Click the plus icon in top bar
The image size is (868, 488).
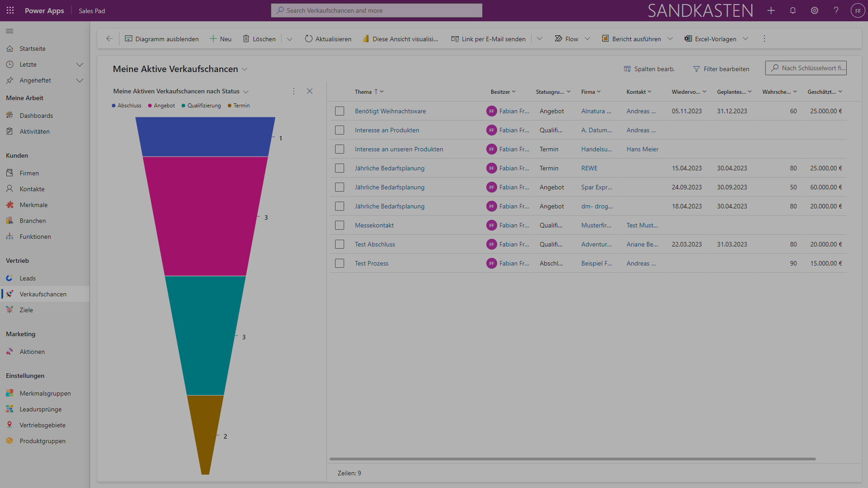(771, 10)
